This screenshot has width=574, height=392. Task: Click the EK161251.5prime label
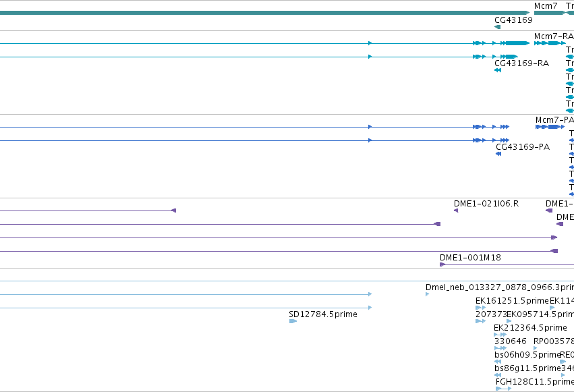click(x=512, y=301)
